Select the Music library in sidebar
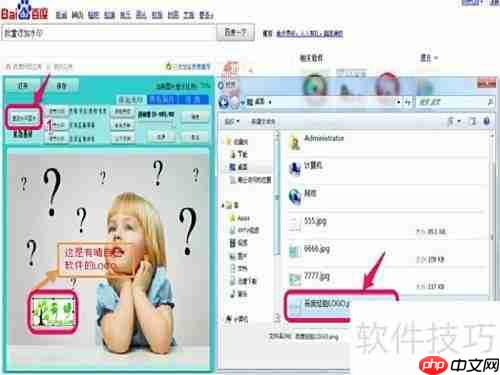Image resolution: width=500 pixels, height=375 pixels. click(x=239, y=294)
